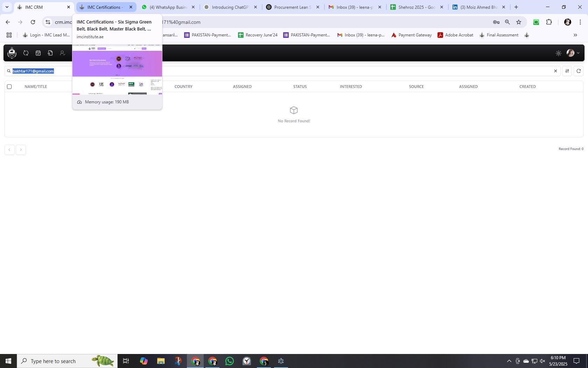Click the sync arrows icon in CRM navbar
This screenshot has height=368, width=588.
(26, 53)
